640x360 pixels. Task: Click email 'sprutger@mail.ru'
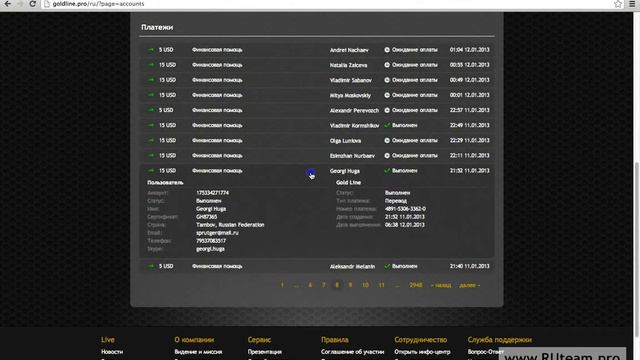tap(217, 233)
